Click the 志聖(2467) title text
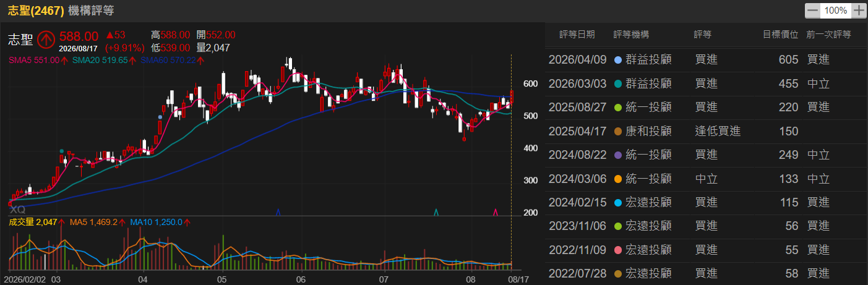Image resolution: width=868 pixels, height=285 pixels. 36,11
